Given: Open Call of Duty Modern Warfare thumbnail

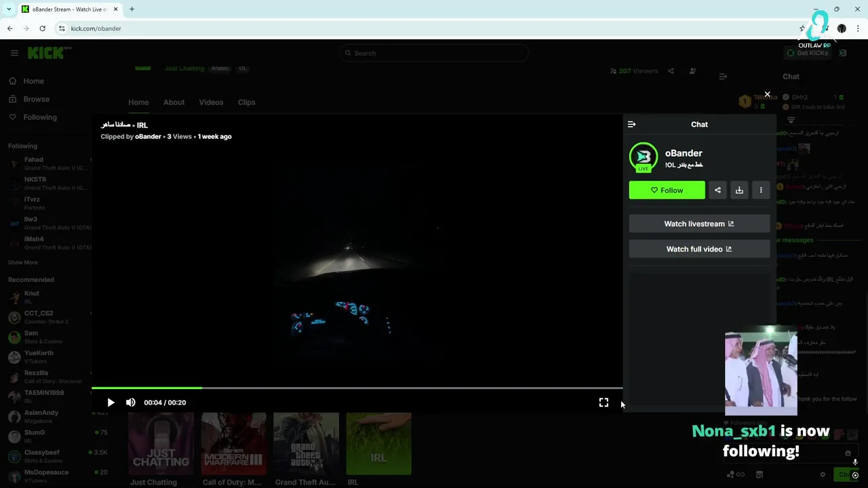Looking at the screenshot, I should (233, 443).
